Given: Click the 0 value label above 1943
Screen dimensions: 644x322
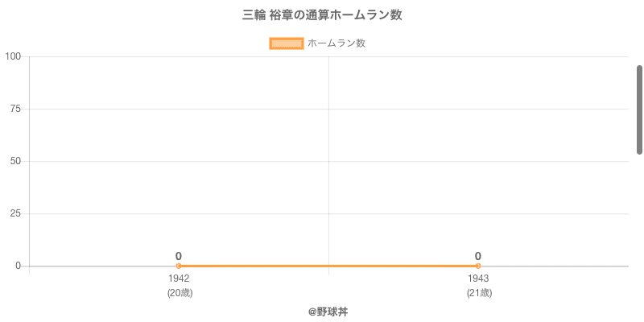Looking at the screenshot, I should click(478, 256).
